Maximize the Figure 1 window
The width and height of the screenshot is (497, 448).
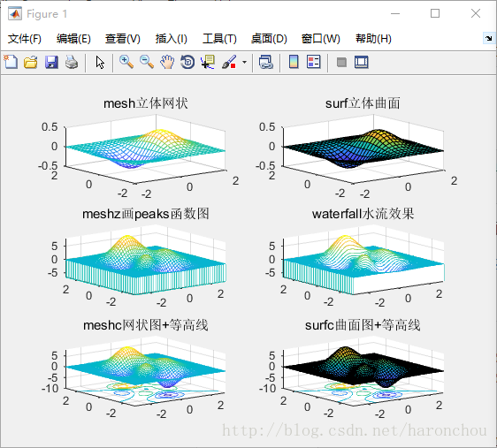[x=435, y=13]
